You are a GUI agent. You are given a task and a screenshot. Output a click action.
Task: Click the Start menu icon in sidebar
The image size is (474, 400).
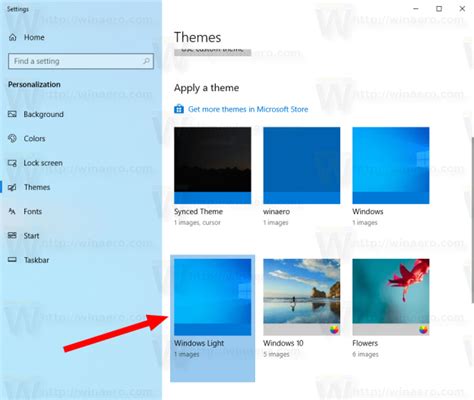[12, 236]
